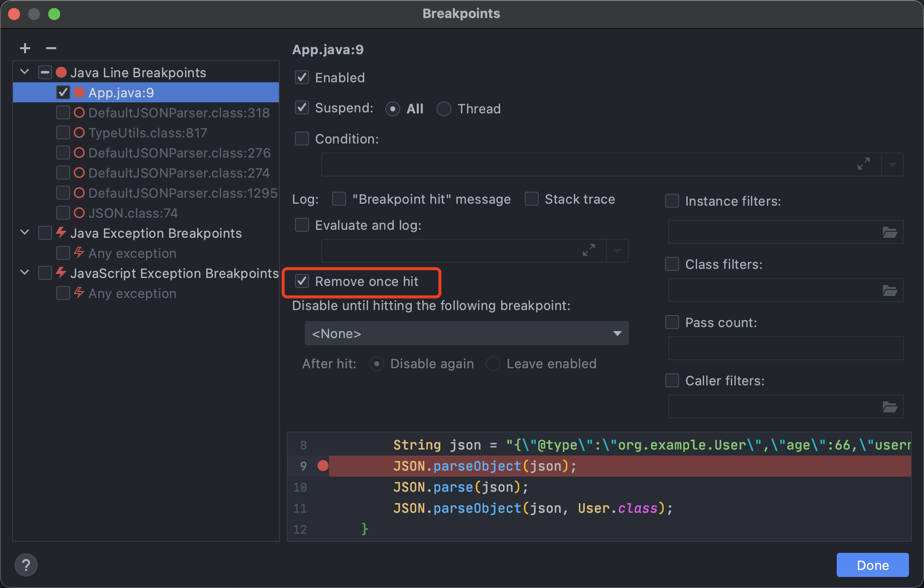Open the <None> breakpoint dropdown

click(x=467, y=334)
